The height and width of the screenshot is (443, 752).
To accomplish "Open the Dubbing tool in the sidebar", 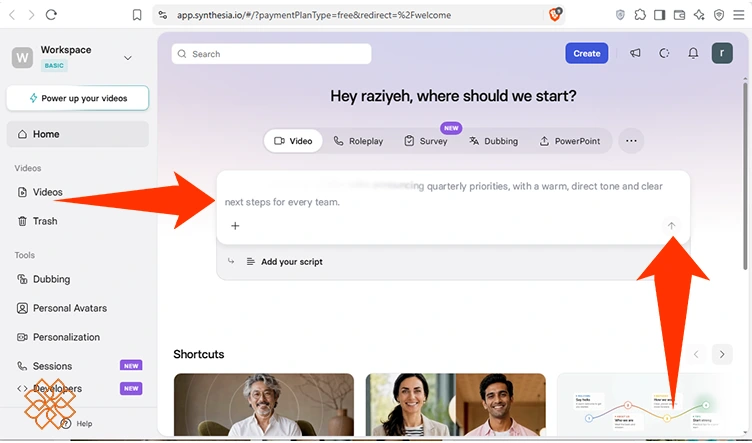I will coord(44,279).
